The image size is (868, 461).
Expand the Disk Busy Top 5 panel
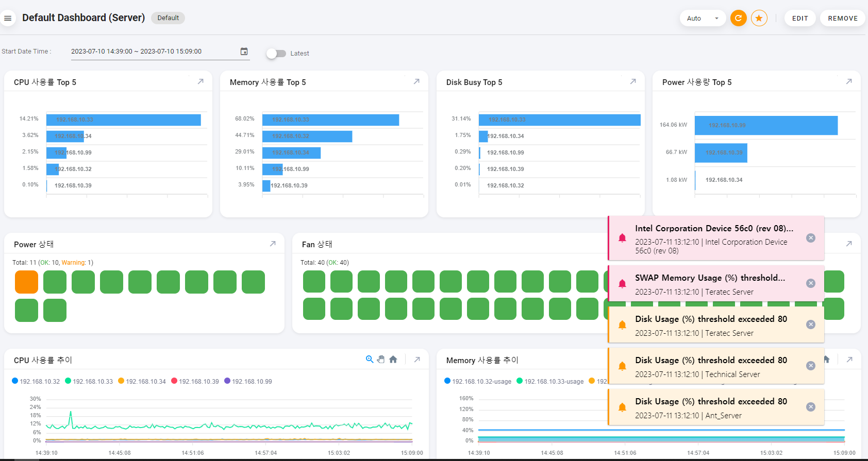click(x=633, y=81)
